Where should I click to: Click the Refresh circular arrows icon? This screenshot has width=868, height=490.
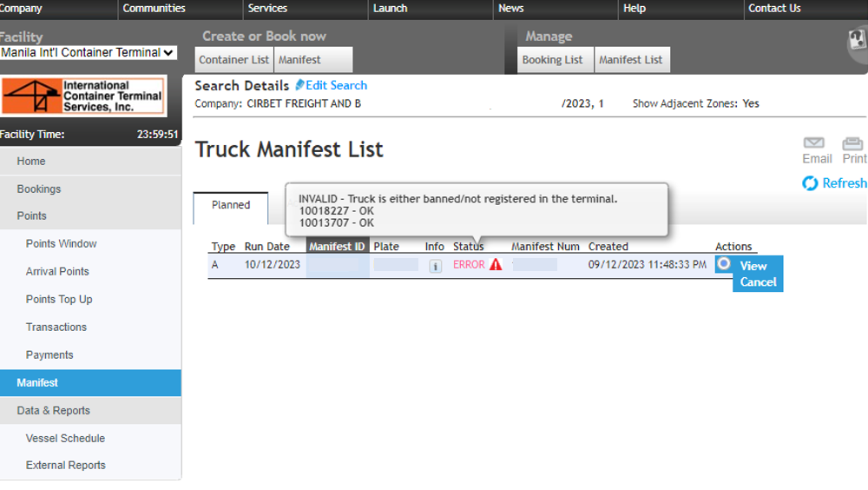[810, 183]
